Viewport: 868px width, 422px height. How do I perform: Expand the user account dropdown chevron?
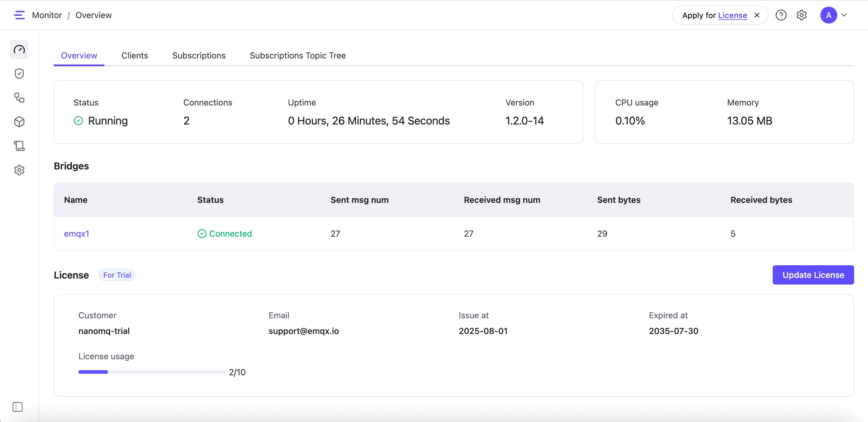844,15
